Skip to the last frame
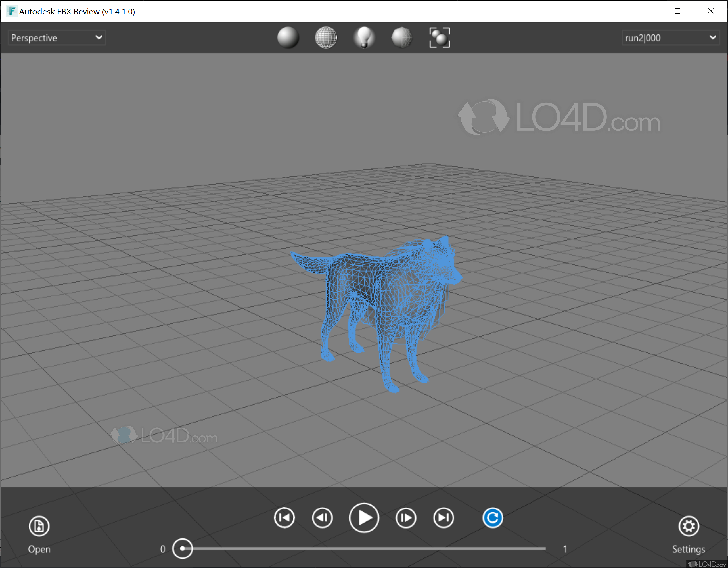This screenshot has height=568, width=728. [x=443, y=518]
